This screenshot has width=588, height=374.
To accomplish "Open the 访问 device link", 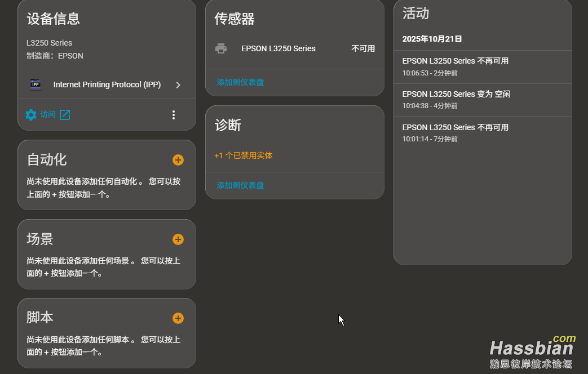I will point(48,115).
